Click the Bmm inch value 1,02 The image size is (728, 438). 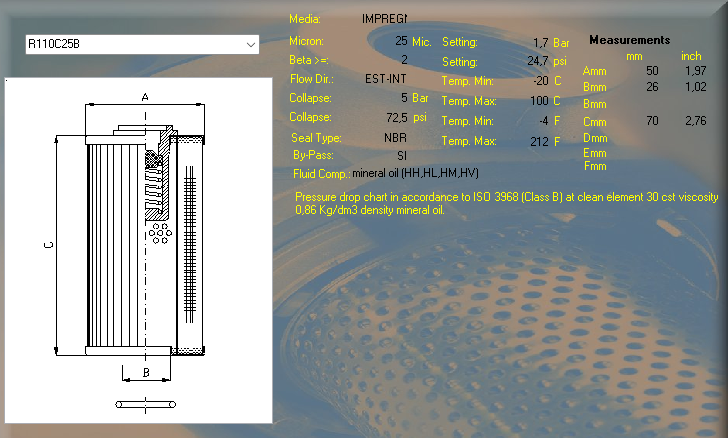point(696,87)
